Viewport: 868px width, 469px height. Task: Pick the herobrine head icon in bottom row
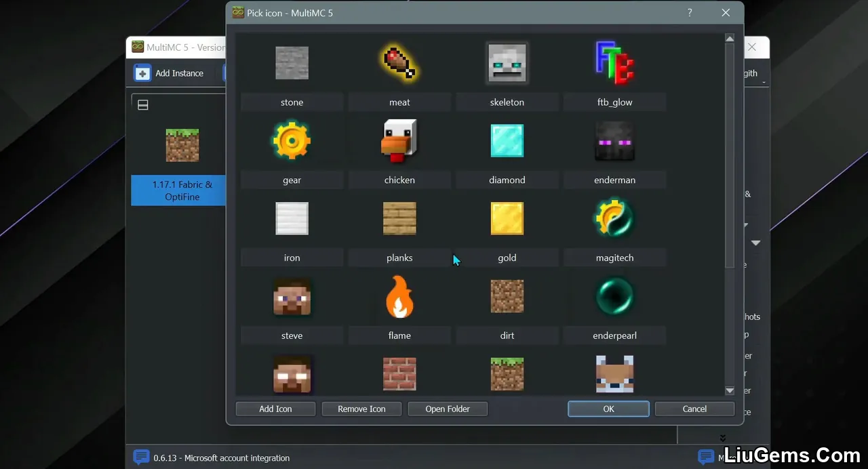click(292, 374)
